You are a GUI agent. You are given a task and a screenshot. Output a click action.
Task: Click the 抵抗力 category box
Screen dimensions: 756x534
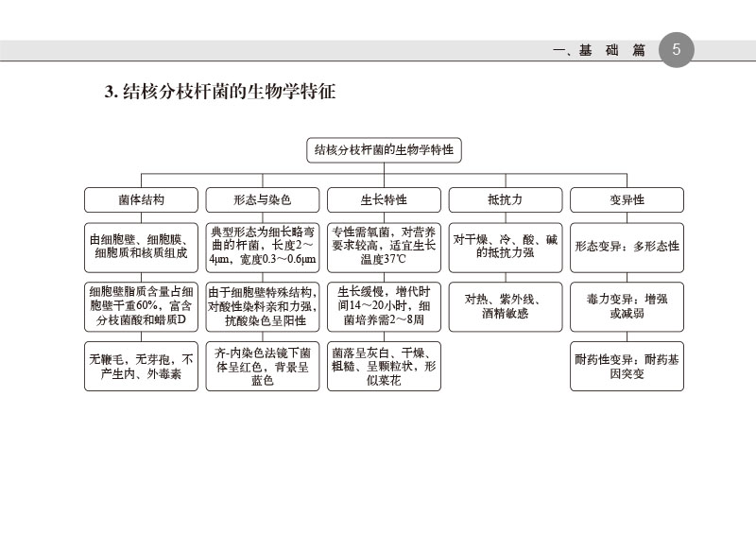pos(505,200)
